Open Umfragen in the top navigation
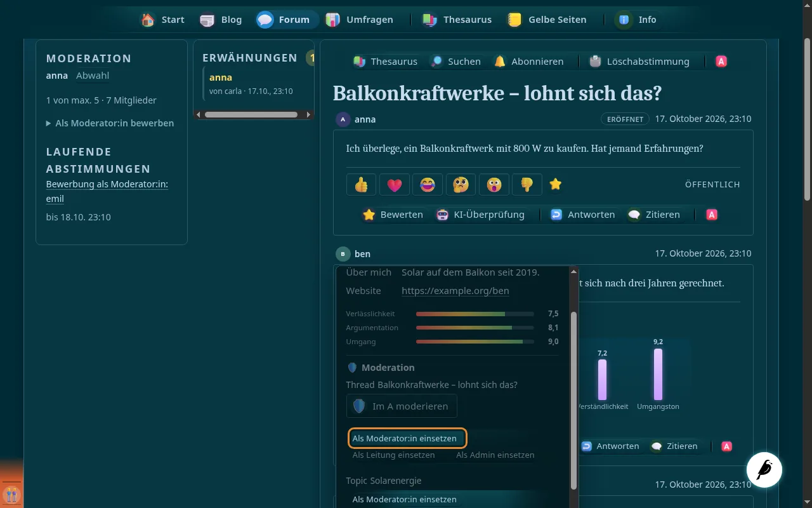This screenshot has height=508, width=812. click(360, 20)
